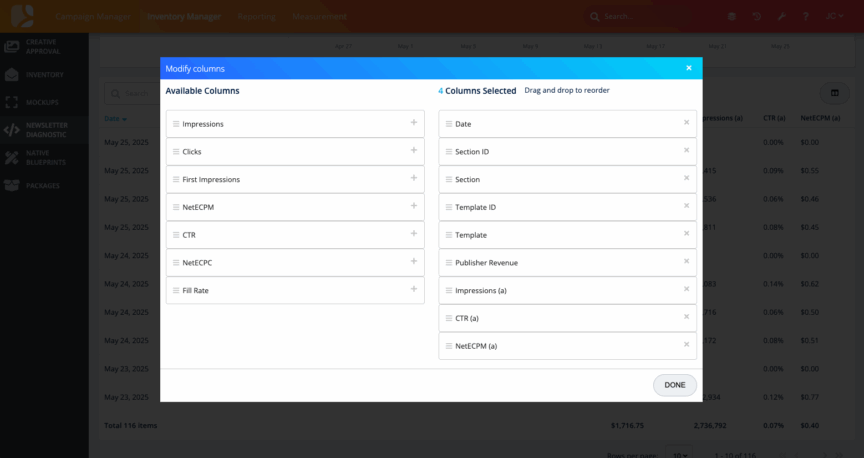Open Newsletter Diagnostic in the sidebar
This screenshot has width=864, height=458.
[45, 129]
